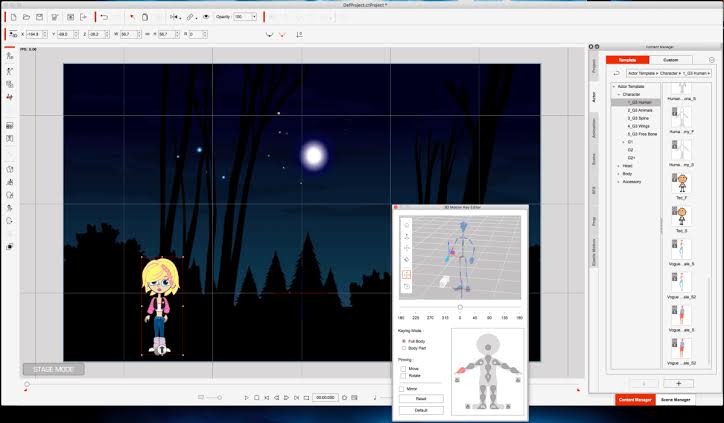The height and width of the screenshot is (423, 724).
Task: Expand the Accessory tree node
Action: click(x=619, y=182)
